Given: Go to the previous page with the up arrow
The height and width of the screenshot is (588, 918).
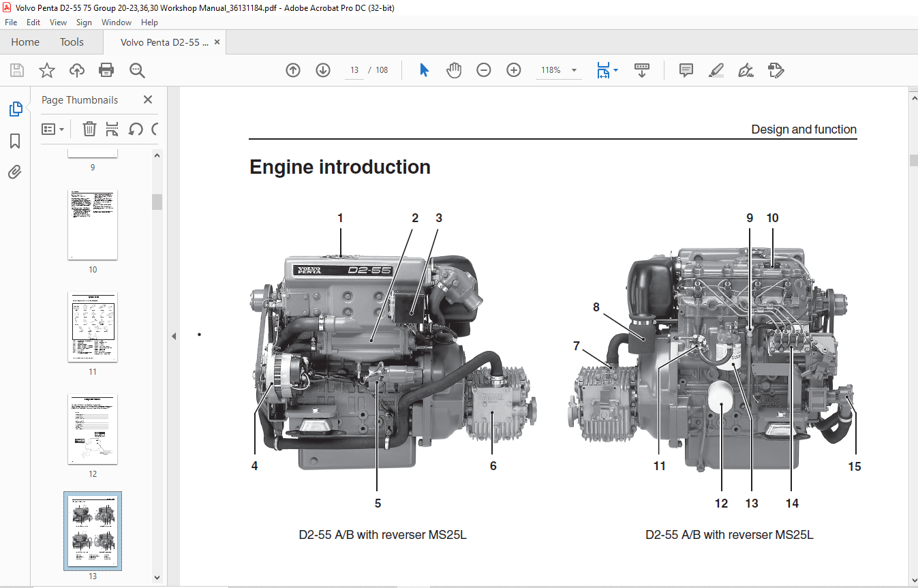Looking at the screenshot, I should (293, 70).
